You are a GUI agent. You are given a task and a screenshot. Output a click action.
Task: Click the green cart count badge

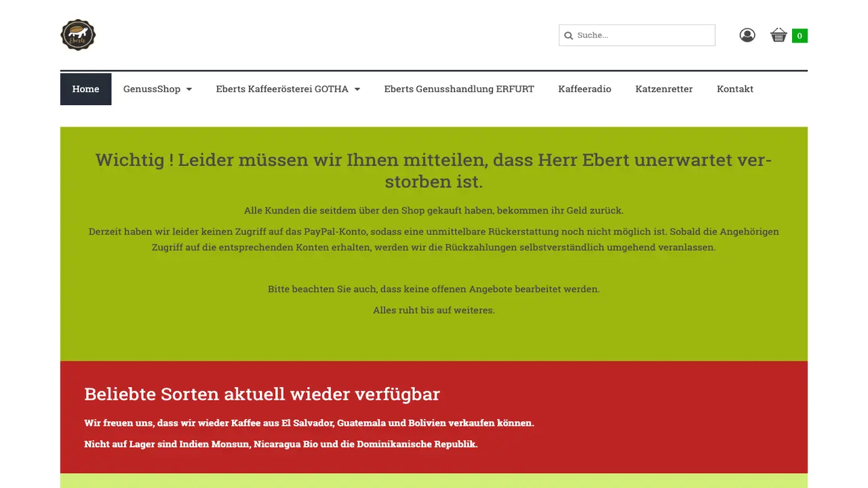800,36
